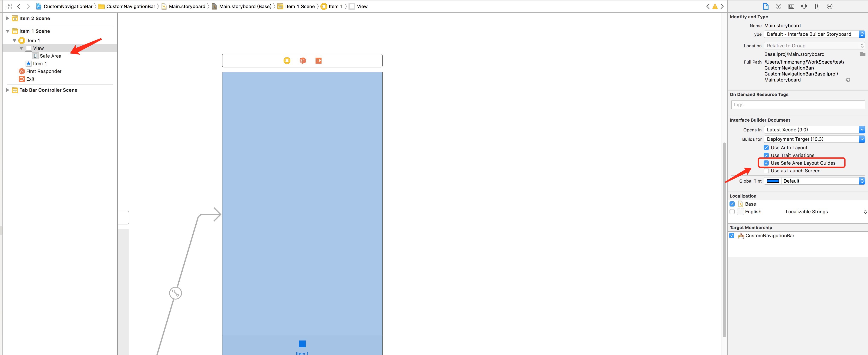
Task: Collapse Item 1 Scene
Action: [7, 31]
